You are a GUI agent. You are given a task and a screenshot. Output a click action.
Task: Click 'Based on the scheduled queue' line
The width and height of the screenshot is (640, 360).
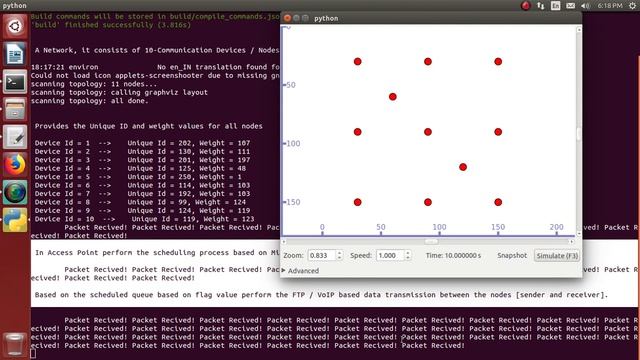pos(321,295)
